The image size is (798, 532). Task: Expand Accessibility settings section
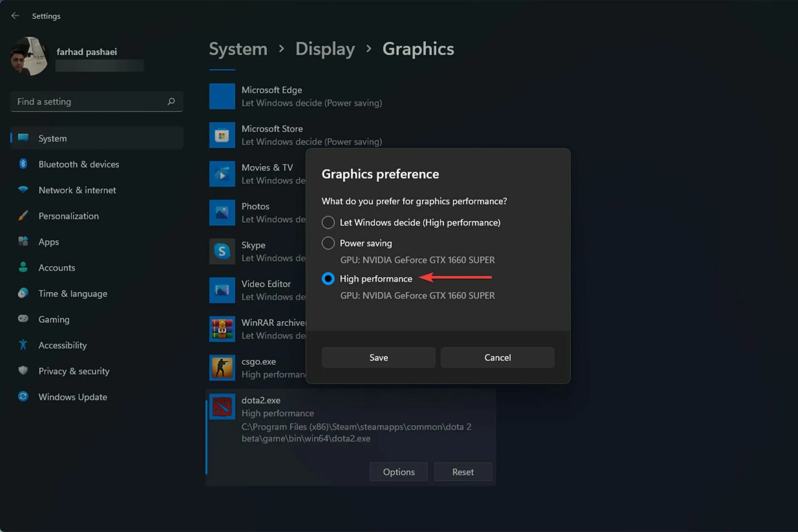click(x=62, y=345)
